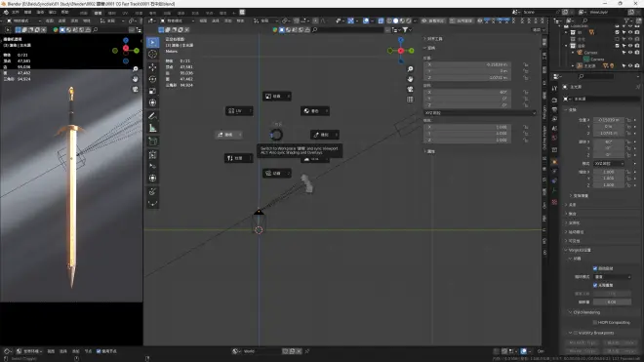Image resolution: width=644 pixels, height=362 pixels.
Task: Activate the Cursor tool in the toolbar
Action: 153,54
